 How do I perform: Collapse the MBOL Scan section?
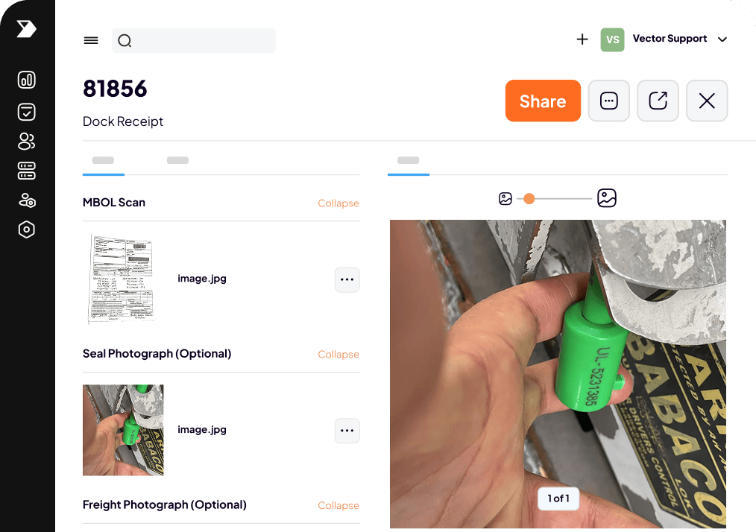tap(338, 203)
